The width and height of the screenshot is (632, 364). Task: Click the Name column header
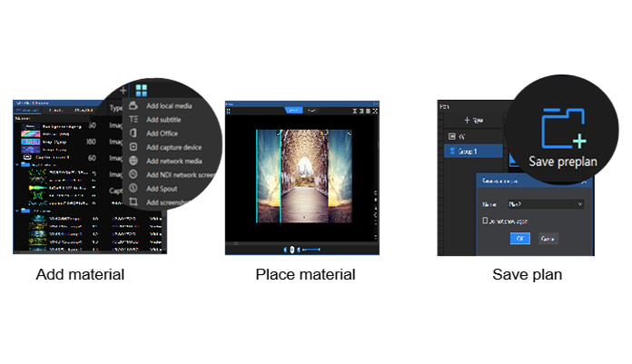click(x=23, y=119)
